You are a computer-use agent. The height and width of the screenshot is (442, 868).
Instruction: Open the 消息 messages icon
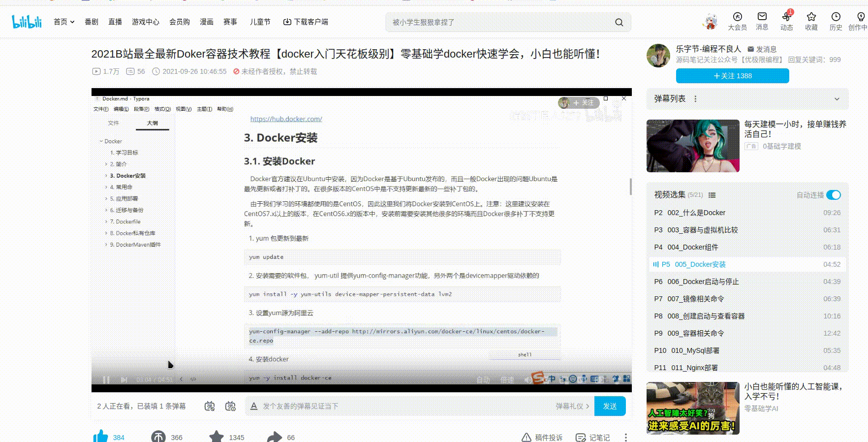(x=762, y=17)
